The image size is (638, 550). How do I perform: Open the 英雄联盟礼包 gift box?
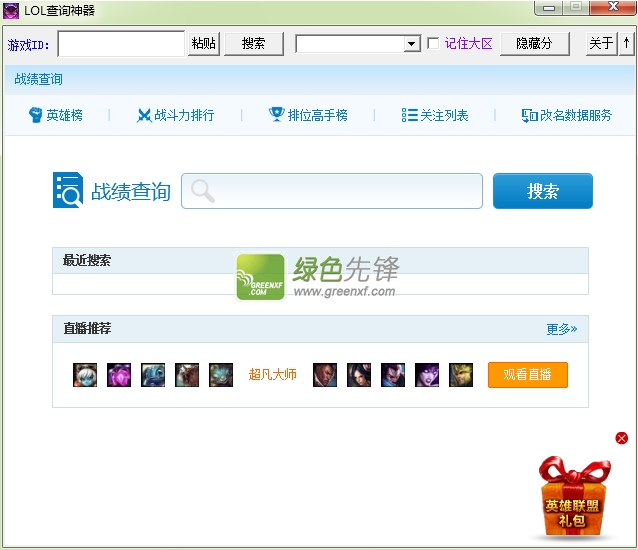point(573,497)
